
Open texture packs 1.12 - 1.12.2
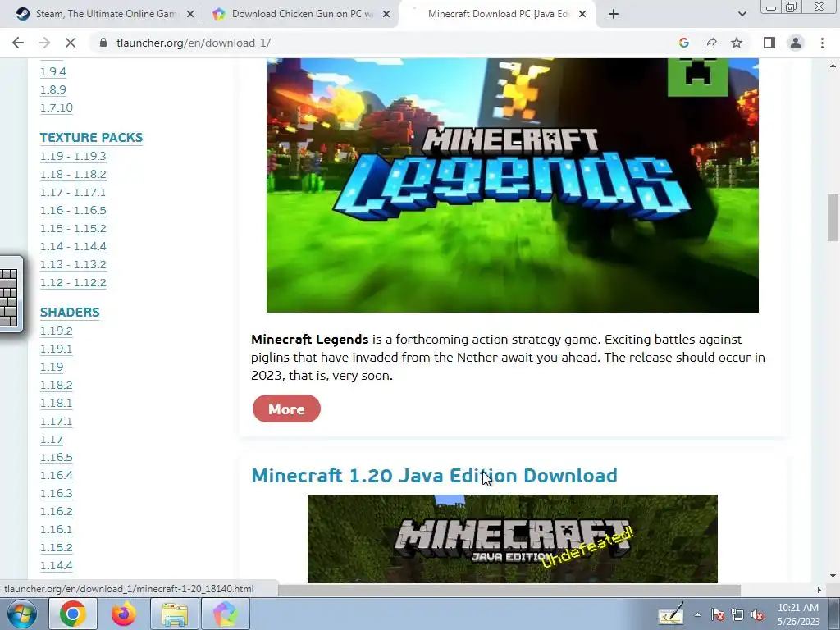[x=73, y=283]
